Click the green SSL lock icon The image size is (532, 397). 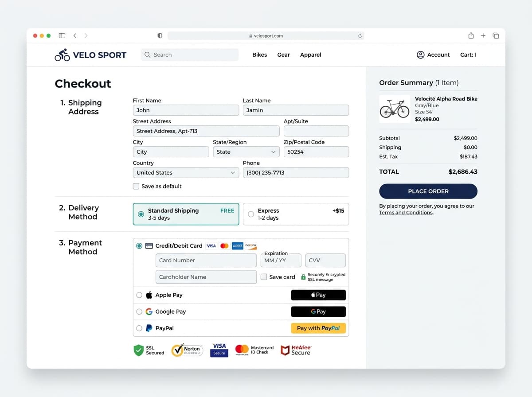[x=303, y=277]
